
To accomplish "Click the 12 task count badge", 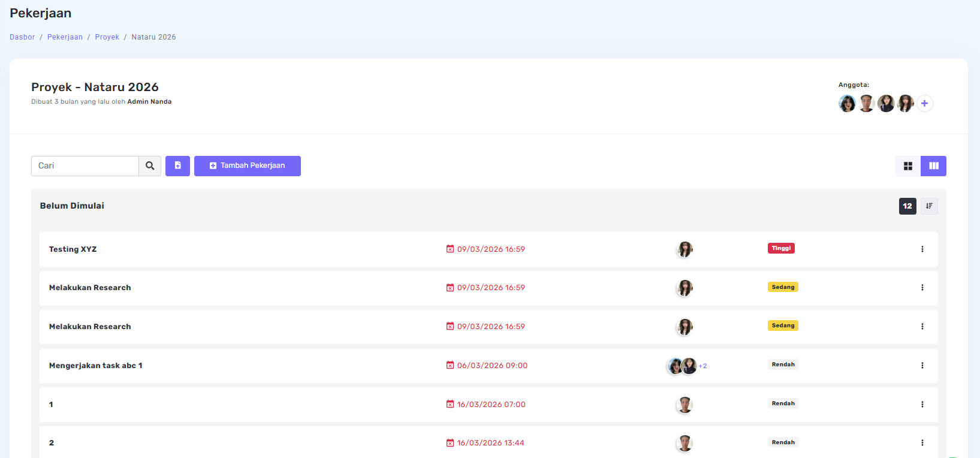I will (907, 206).
